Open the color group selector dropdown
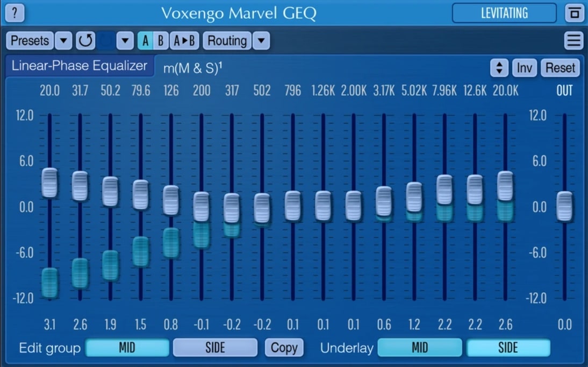 coord(125,40)
